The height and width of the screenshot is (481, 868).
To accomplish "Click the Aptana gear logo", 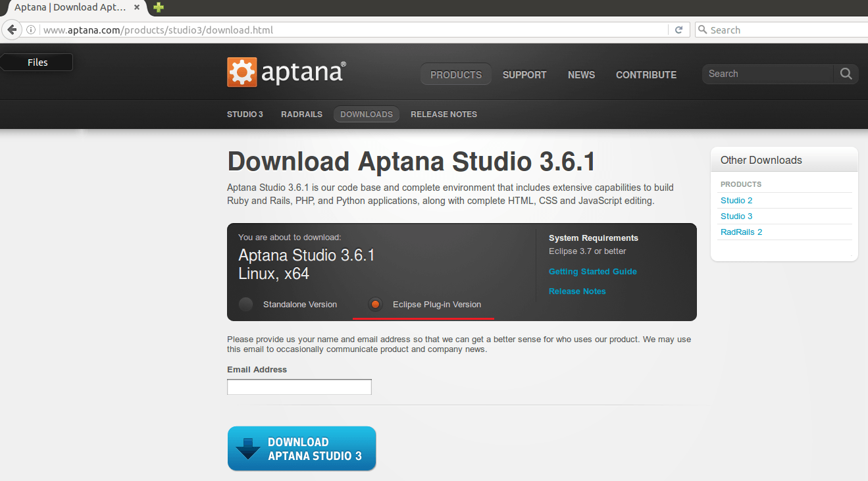I will tap(242, 72).
